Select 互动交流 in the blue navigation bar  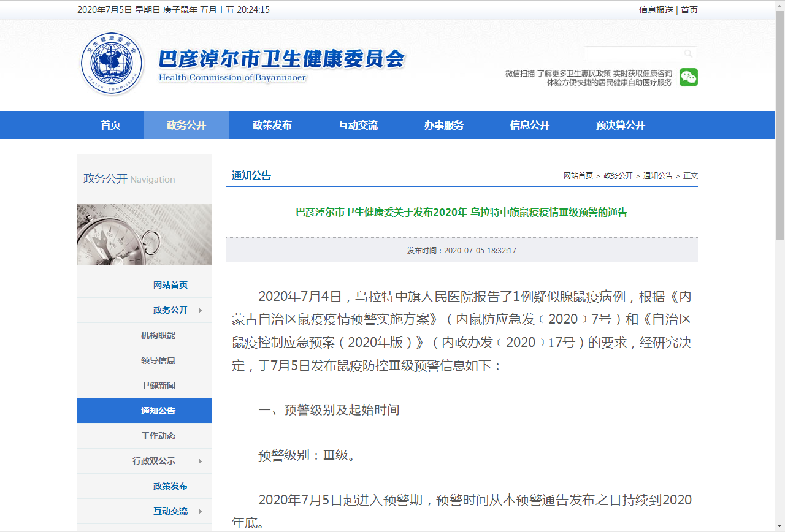point(358,125)
